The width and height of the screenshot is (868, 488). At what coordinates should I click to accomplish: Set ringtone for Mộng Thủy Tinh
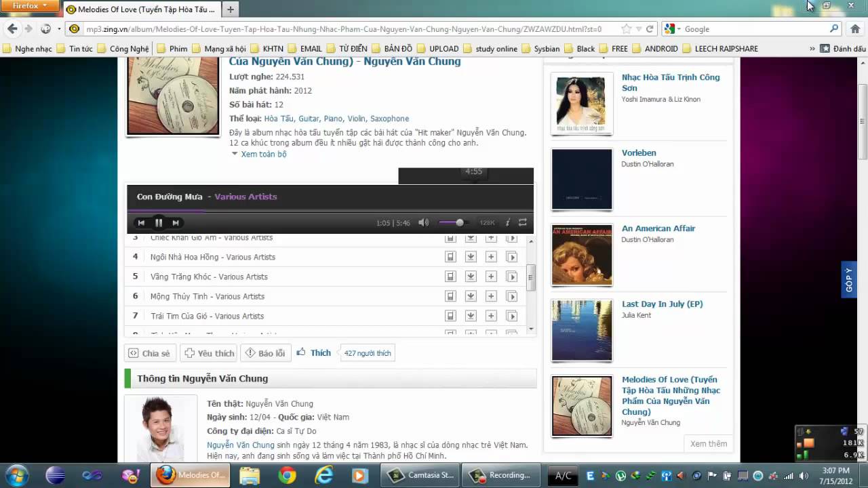tap(450, 296)
